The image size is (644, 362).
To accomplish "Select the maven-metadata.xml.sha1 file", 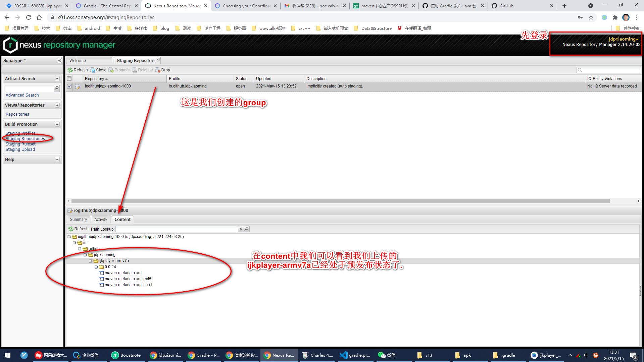I will pyautogui.click(x=128, y=285).
